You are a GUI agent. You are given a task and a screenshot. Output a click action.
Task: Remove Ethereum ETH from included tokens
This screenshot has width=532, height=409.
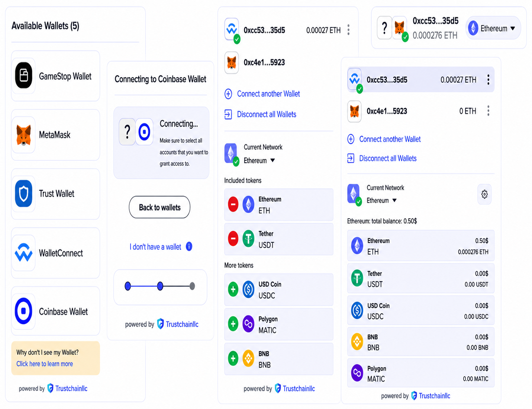coord(233,204)
